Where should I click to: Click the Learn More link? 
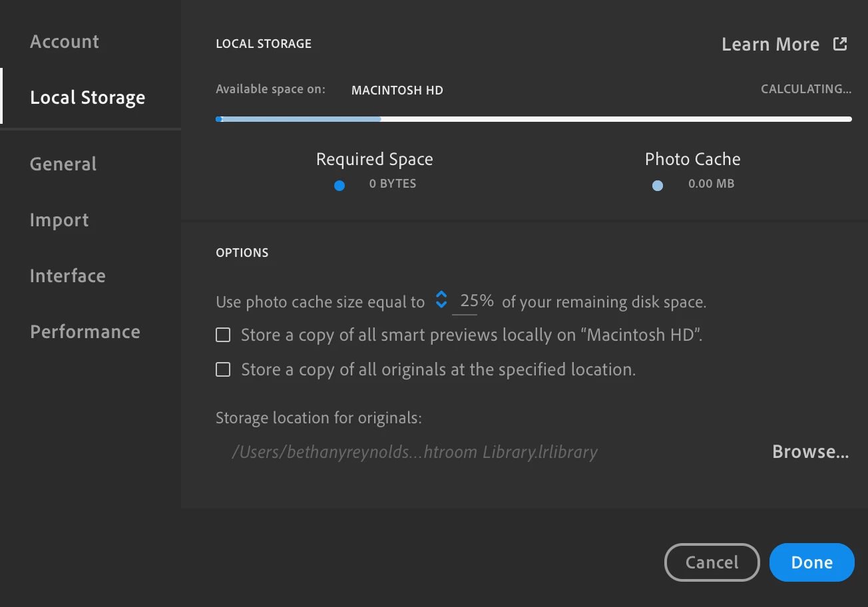770,45
